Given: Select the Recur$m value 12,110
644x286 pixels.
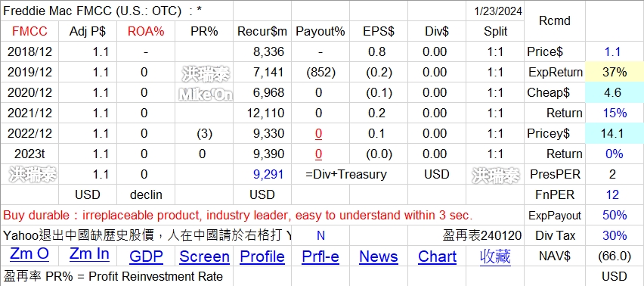Looking at the screenshot, I should click(262, 113).
